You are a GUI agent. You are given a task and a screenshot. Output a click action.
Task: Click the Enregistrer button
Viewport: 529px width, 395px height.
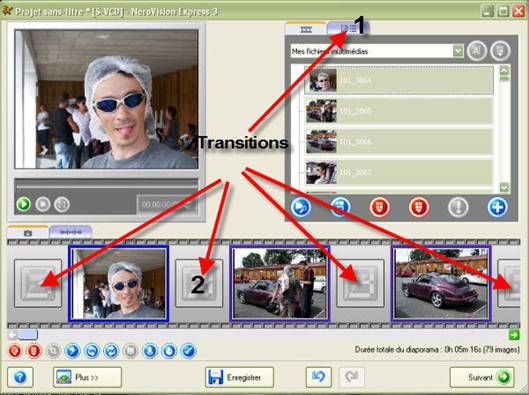[239, 377]
